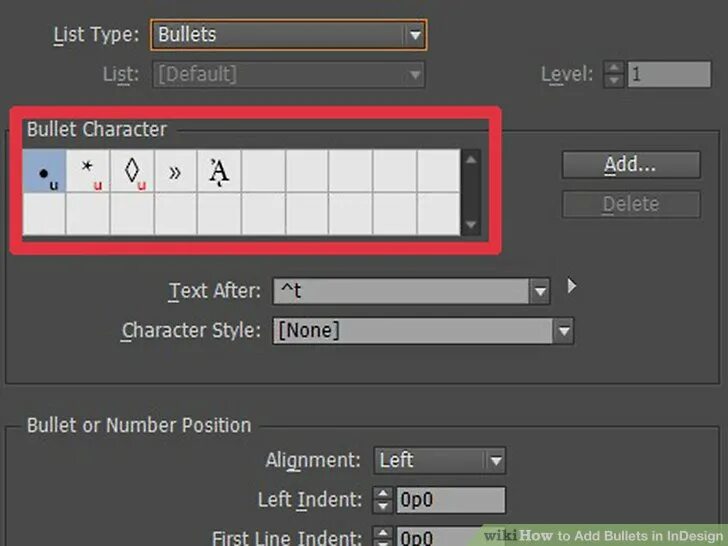728x546 pixels.
Task: Click the Delete button
Action: (631, 204)
